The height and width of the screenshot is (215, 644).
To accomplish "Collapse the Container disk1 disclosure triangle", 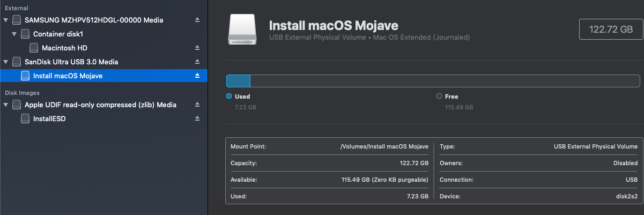I will tap(14, 34).
